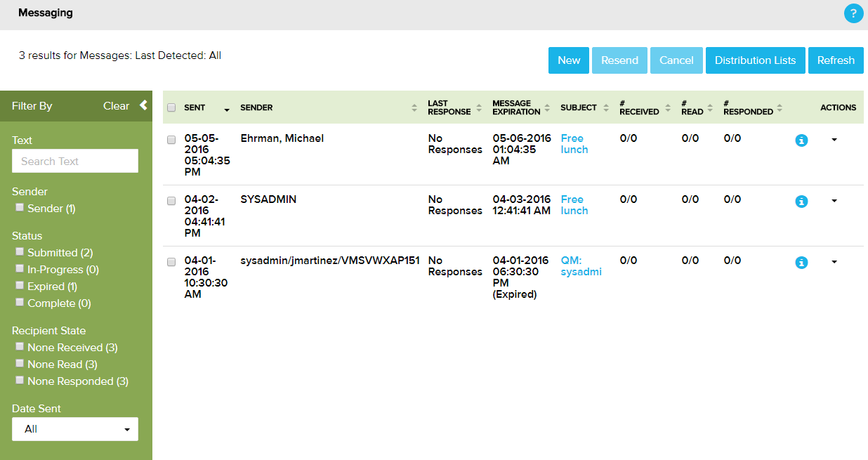The width and height of the screenshot is (868, 460).
Task: Open info icon for SYSADMIN message
Action: 801,202
